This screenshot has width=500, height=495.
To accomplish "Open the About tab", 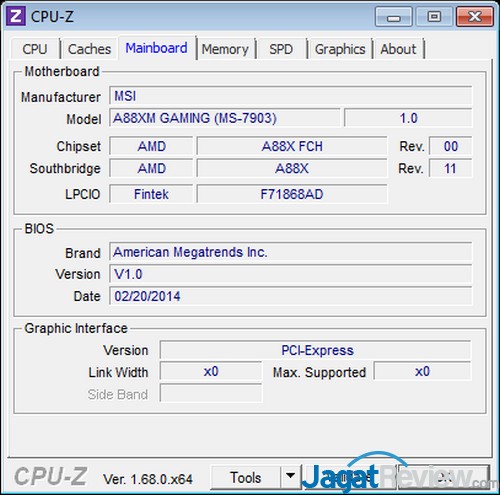I will click(398, 49).
